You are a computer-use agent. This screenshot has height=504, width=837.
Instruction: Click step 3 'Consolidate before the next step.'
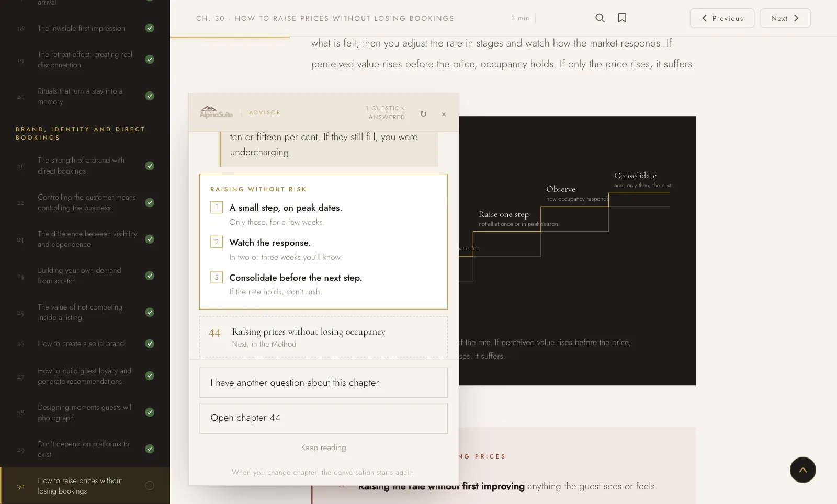point(296,278)
